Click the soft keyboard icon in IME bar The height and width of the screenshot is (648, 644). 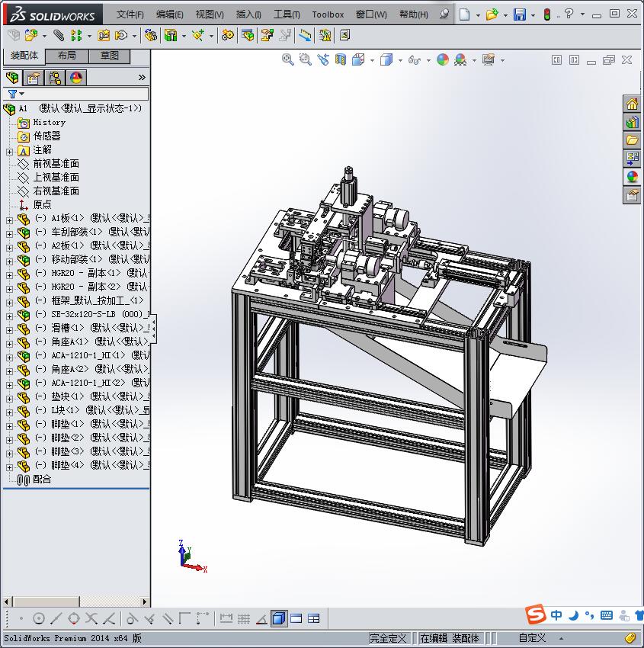(x=607, y=615)
